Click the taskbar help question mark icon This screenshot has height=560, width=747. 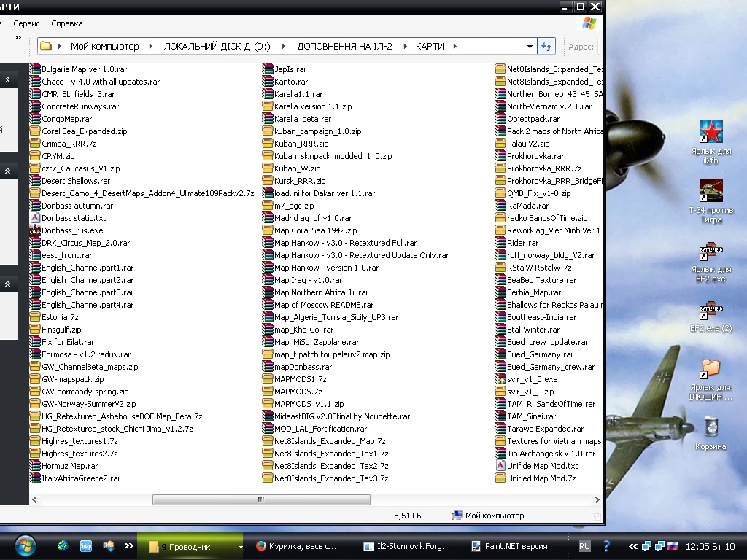point(606,546)
